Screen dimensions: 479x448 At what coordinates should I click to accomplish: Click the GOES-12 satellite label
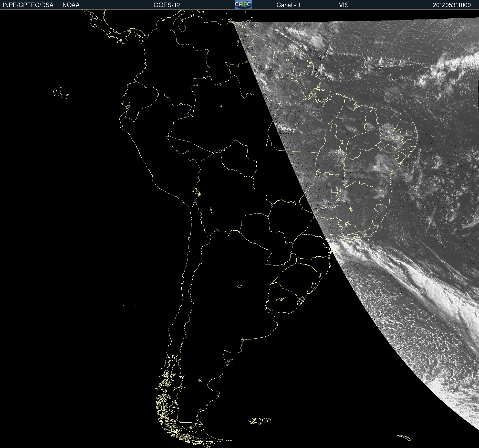[x=167, y=5]
